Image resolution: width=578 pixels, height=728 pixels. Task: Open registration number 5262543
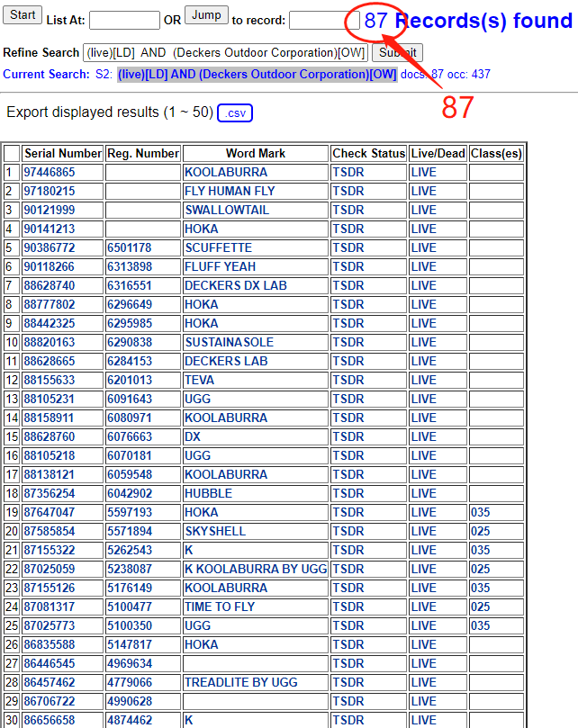129,550
